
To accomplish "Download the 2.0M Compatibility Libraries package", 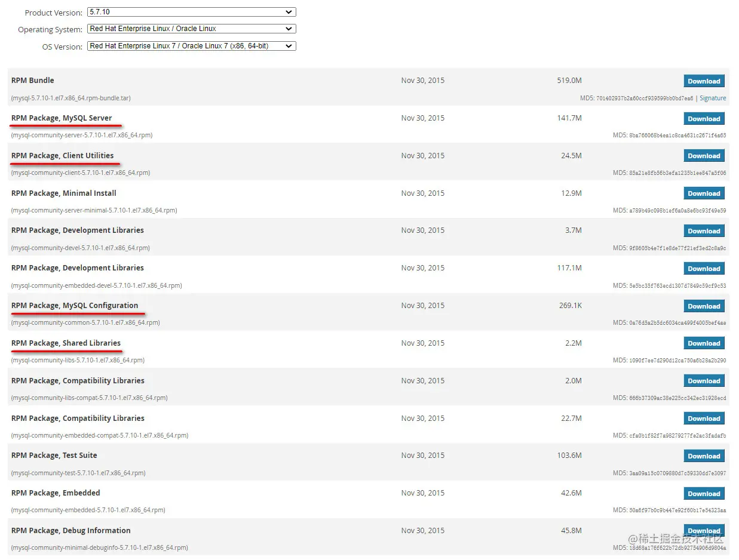I will 704,381.
